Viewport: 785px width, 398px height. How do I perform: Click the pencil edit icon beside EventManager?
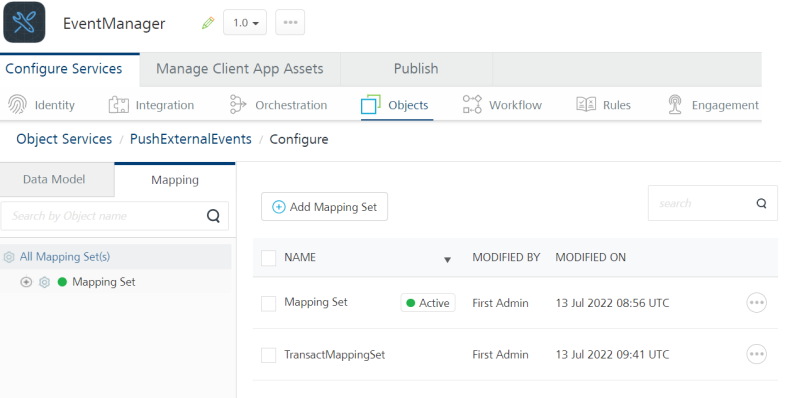coord(208,23)
